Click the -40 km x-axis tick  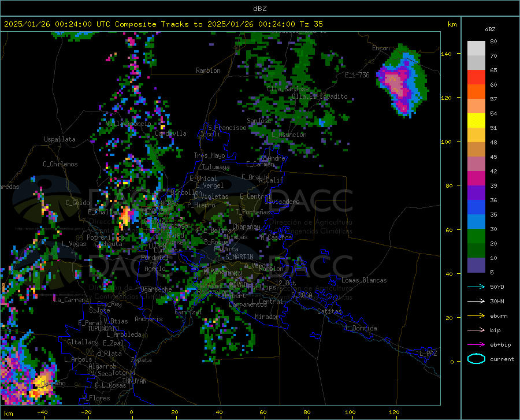42,412
